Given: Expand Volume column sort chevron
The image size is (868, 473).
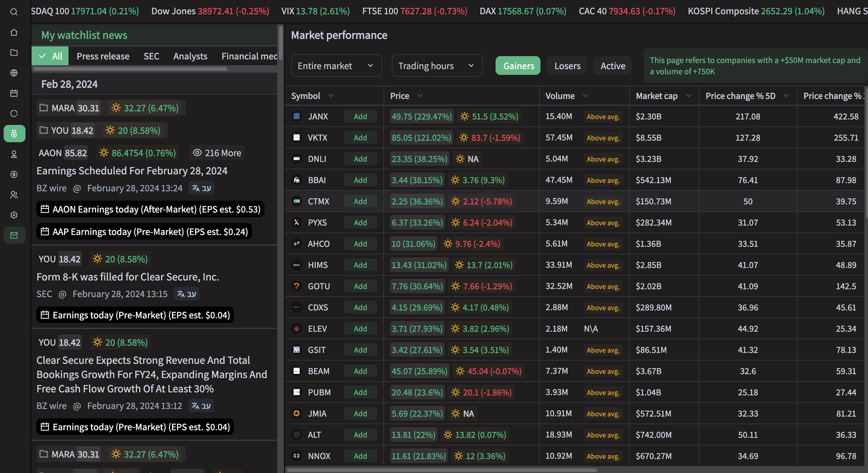Looking at the screenshot, I should pyautogui.click(x=585, y=96).
